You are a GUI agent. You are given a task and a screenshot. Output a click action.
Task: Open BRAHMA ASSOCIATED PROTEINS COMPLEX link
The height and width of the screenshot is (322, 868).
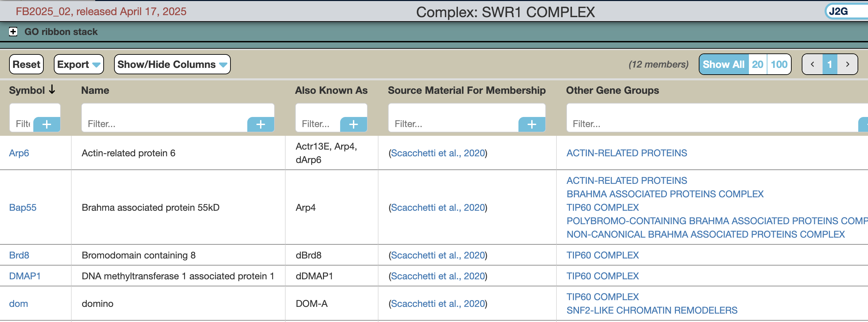pyautogui.click(x=664, y=194)
